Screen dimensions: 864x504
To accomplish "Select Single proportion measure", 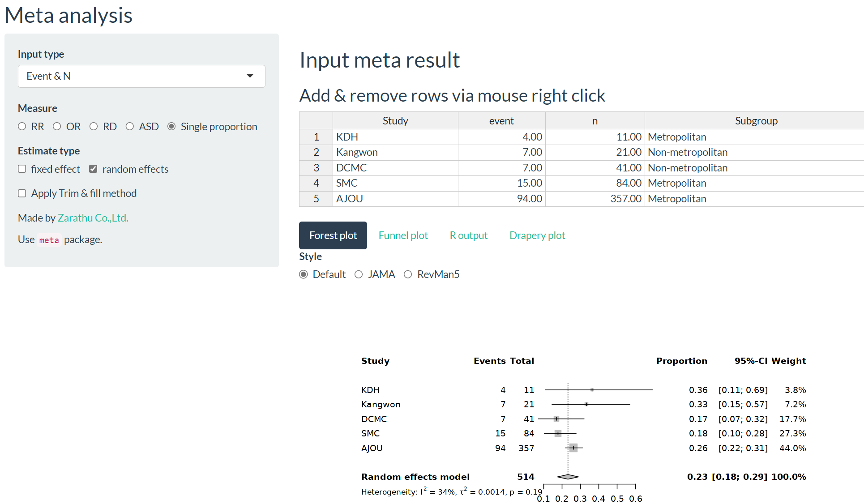I will coord(171,127).
